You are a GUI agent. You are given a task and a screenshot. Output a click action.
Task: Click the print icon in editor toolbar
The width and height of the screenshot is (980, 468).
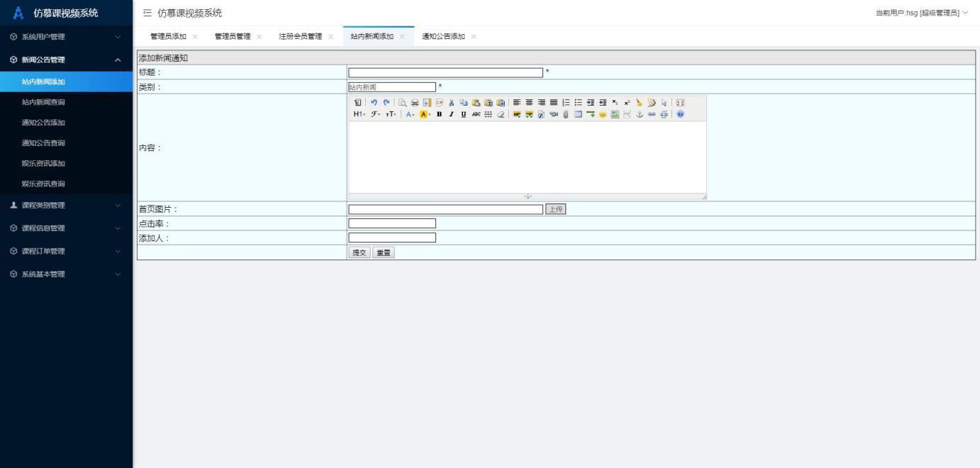[x=415, y=103]
